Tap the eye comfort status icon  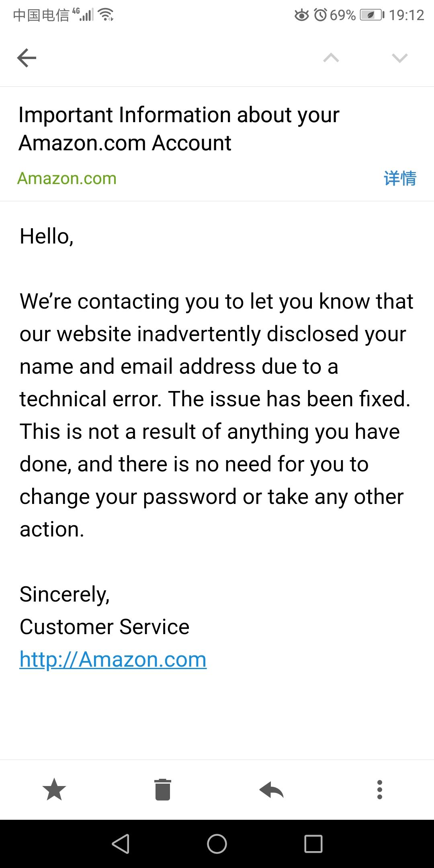[x=302, y=15]
